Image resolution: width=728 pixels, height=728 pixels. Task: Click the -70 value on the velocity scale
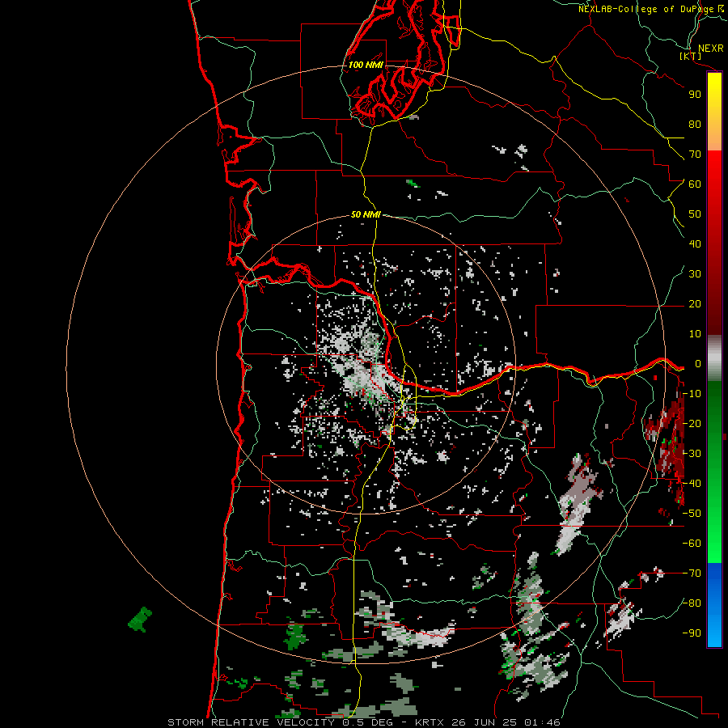(x=692, y=574)
